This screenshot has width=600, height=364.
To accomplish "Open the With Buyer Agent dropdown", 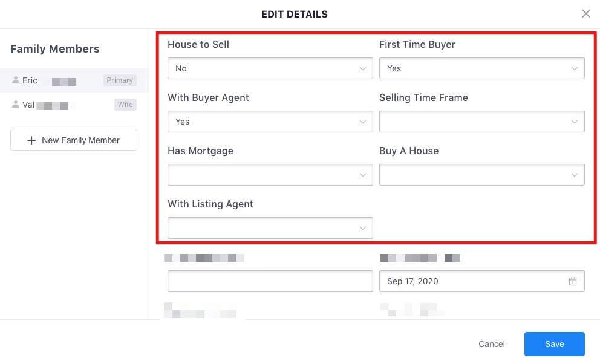I will pyautogui.click(x=270, y=122).
